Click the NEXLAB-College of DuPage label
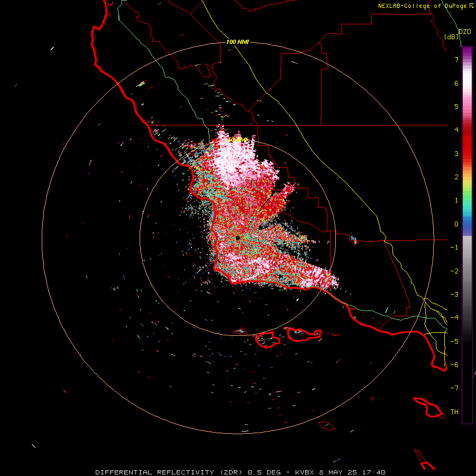The width and height of the screenshot is (476, 476). point(422,6)
